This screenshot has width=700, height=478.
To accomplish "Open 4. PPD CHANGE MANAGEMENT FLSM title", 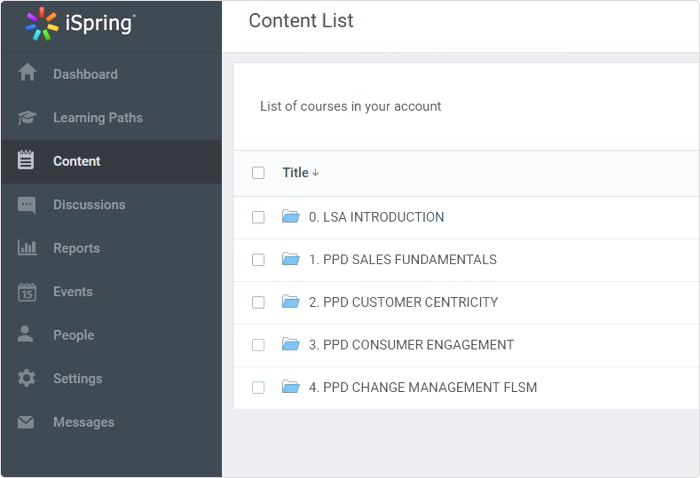I will coord(423,387).
